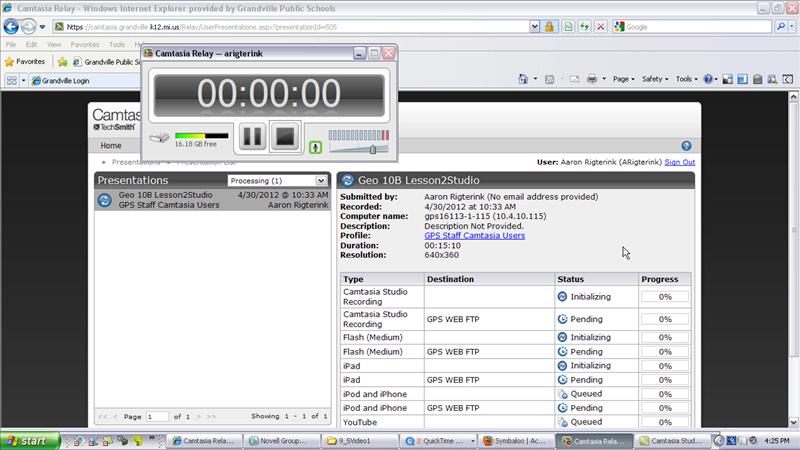The width and height of the screenshot is (800, 450).
Task: Click the Sign Out link
Action: pos(680,162)
